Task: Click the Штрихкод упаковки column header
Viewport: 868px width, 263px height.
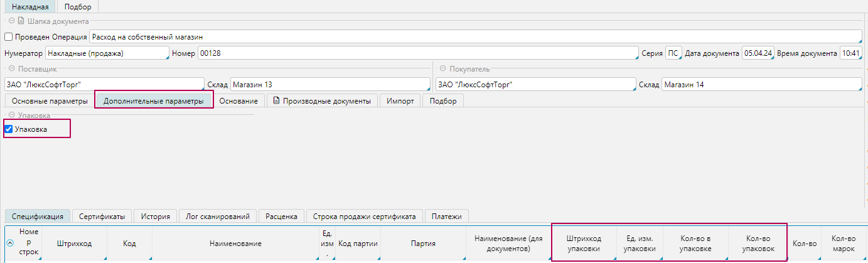Action: pyautogui.click(x=582, y=244)
